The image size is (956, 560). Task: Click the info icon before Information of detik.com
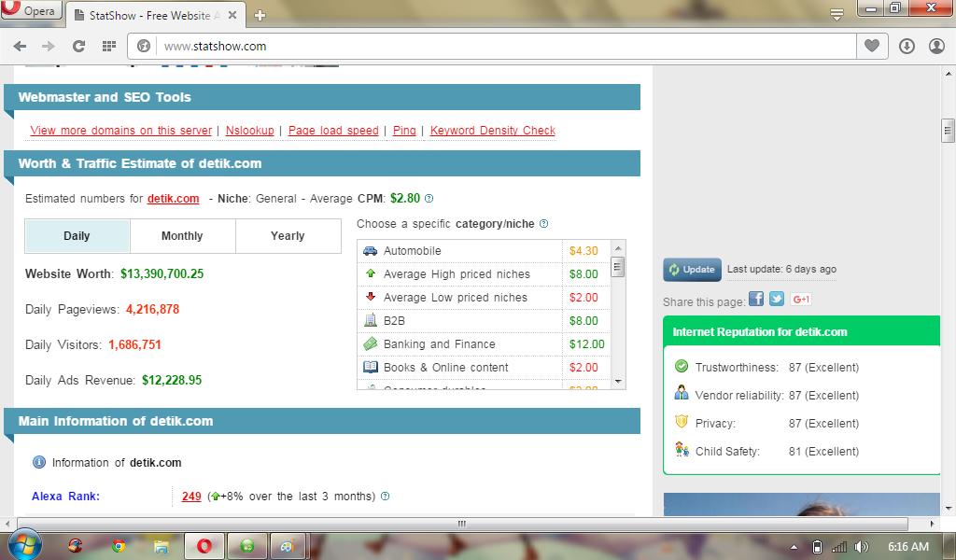tap(38, 463)
